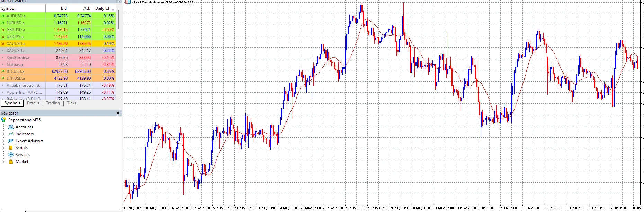644x212 pixels.
Task: Switch to the Details tab
Action: tap(33, 103)
